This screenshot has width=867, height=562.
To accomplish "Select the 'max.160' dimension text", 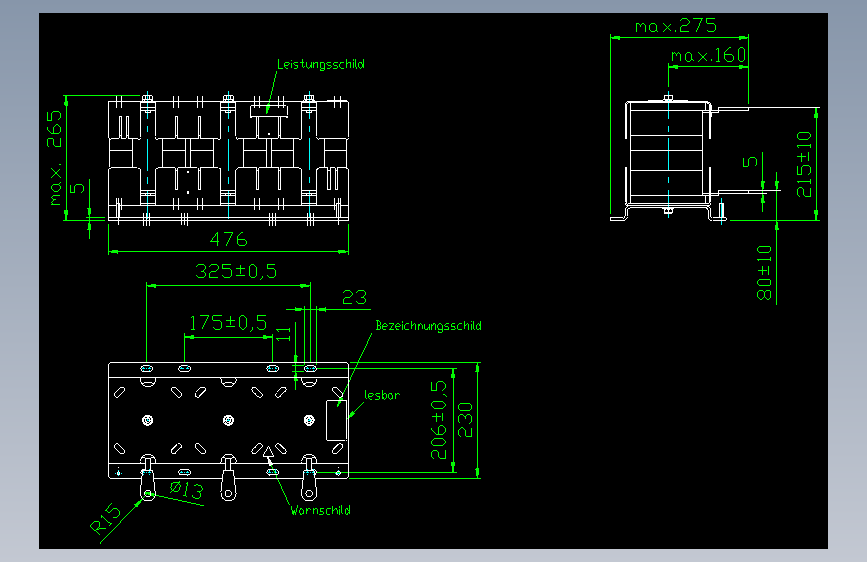I will click(x=708, y=55).
